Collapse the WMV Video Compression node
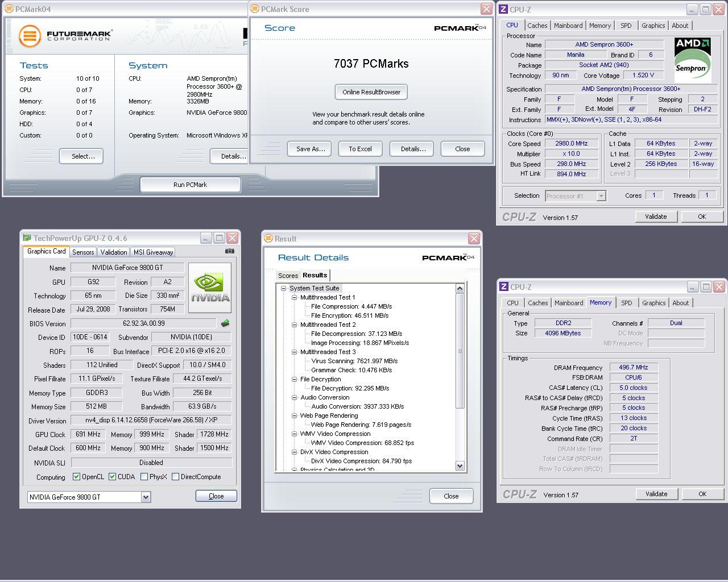Screen dimensions: 728x582 [x=295, y=434]
